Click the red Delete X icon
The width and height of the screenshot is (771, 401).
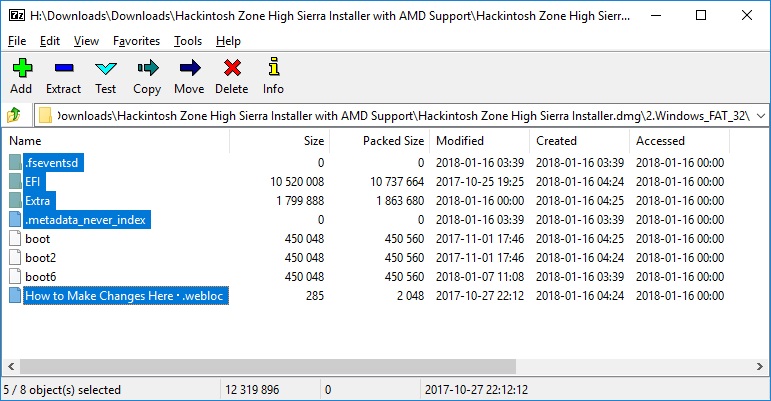pos(232,68)
